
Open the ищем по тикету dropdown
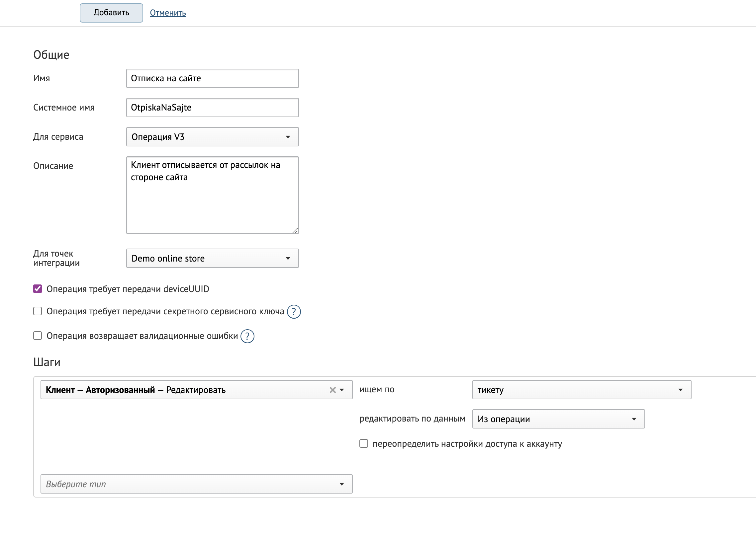point(582,390)
